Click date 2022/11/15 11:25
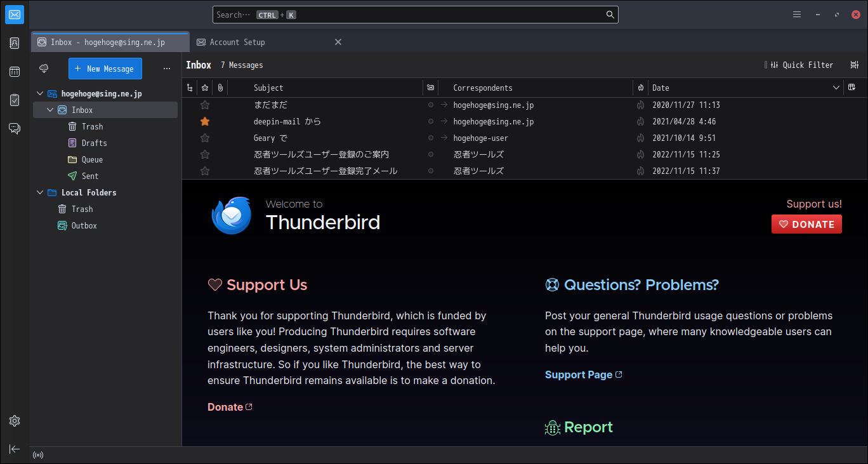Image resolution: width=868 pixels, height=464 pixels. point(686,154)
